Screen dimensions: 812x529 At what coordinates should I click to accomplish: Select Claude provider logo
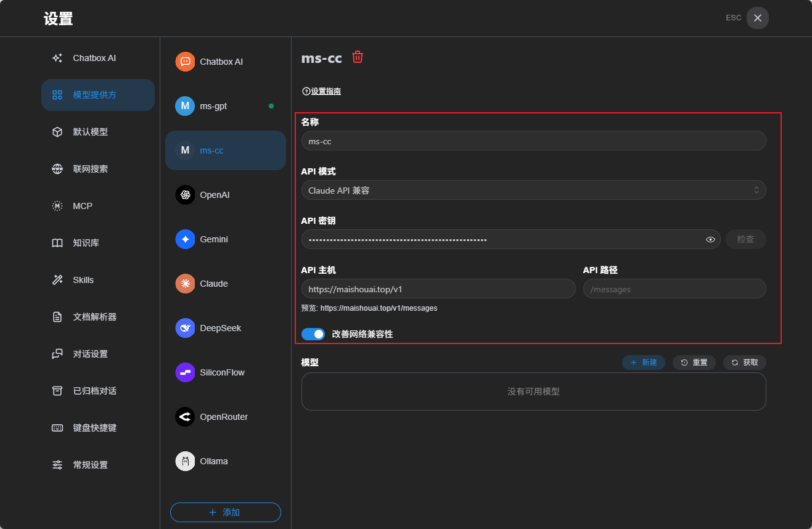click(185, 284)
